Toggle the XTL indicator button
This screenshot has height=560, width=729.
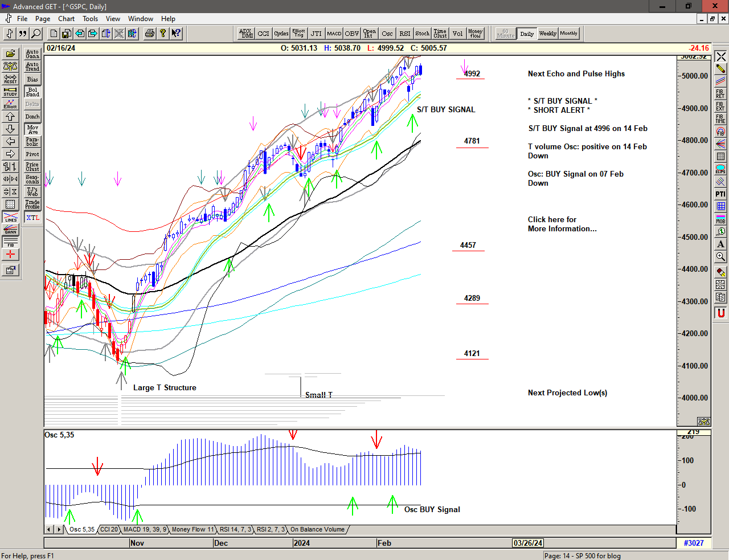click(32, 218)
